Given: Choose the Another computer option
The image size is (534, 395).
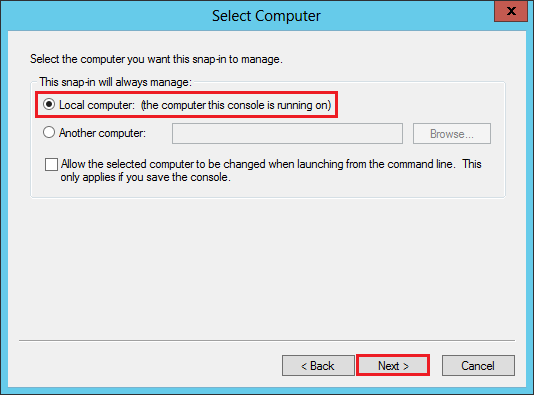Looking at the screenshot, I should [x=49, y=132].
